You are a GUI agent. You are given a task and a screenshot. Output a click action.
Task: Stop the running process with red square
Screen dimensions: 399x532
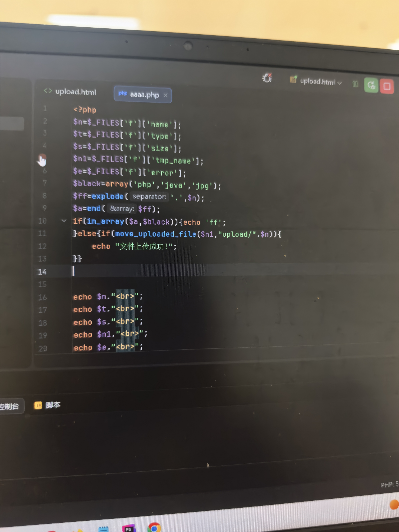[x=387, y=86]
